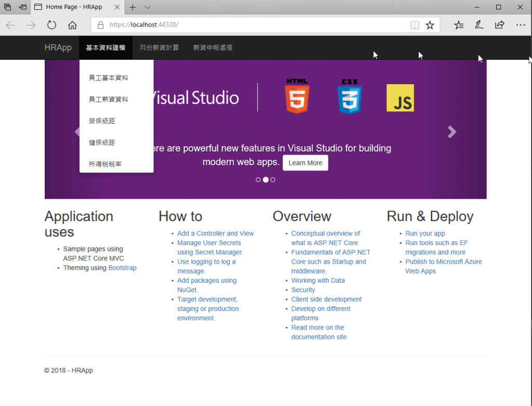Toggle the 基本資料建檔 dropdown menu

point(105,47)
